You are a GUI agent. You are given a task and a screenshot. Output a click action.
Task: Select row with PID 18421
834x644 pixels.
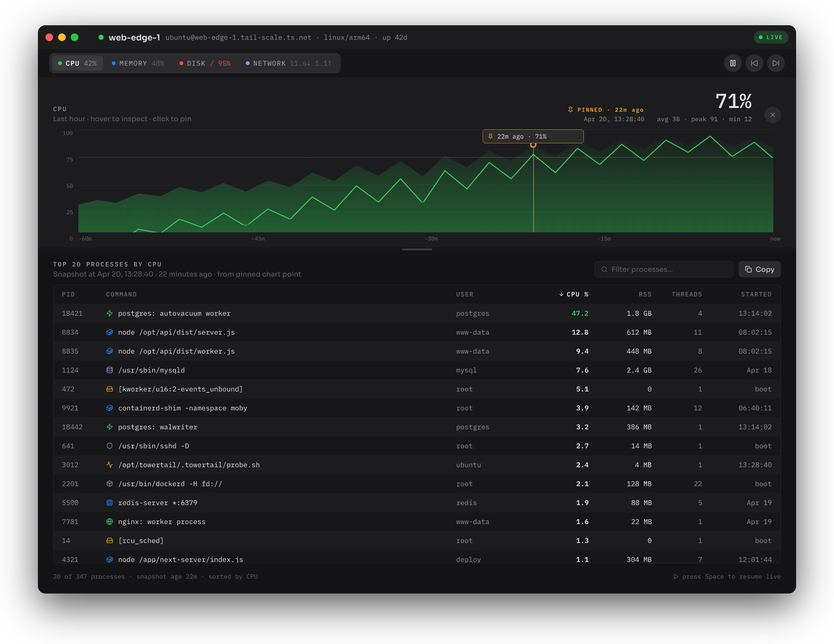tap(417, 313)
